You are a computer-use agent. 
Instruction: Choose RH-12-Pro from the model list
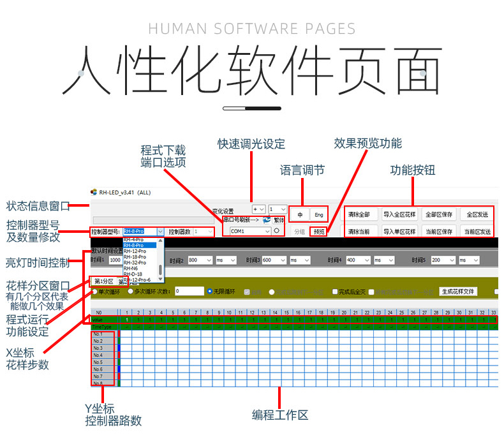135,251
